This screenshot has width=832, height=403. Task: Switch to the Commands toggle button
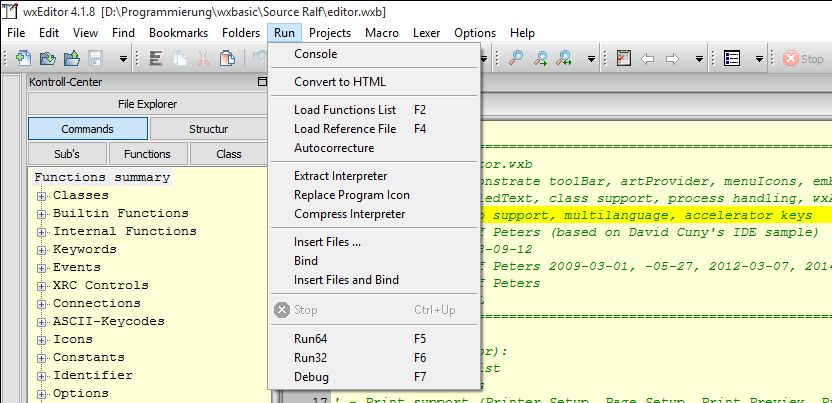click(x=88, y=129)
